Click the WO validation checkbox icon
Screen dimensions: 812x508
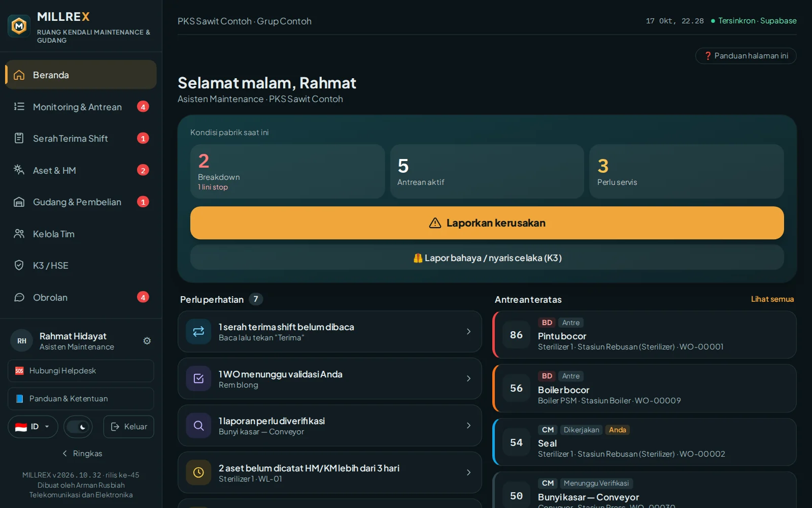(x=198, y=378)
